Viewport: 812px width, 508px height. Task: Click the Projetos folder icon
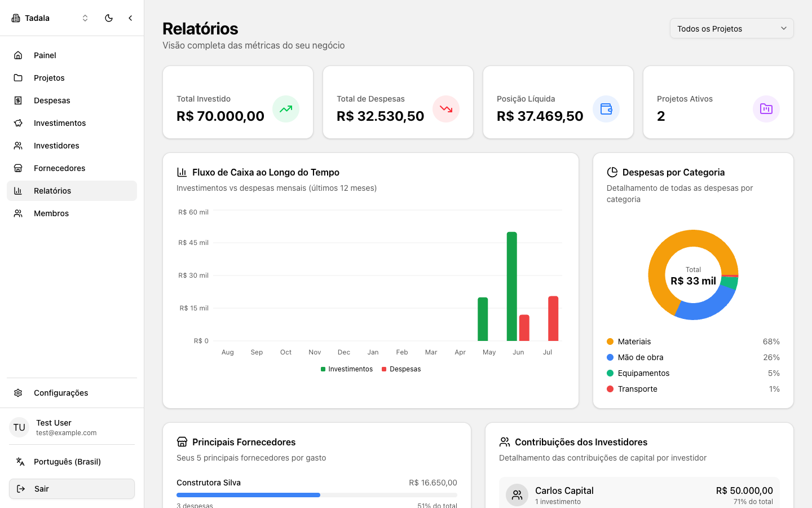point(18,78)
